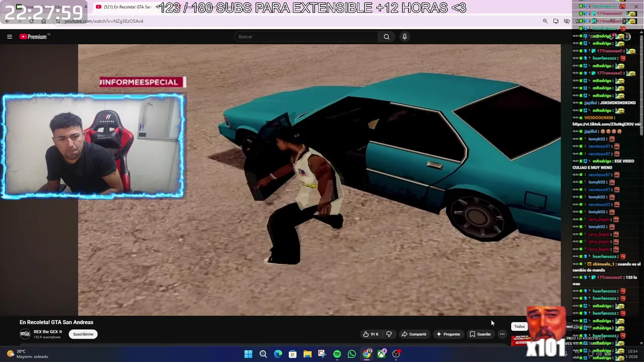The height and width of the screenshot is (362, 644).
Task: Click the crossed-out eye icon in address bar
Action: click(567, 21)
